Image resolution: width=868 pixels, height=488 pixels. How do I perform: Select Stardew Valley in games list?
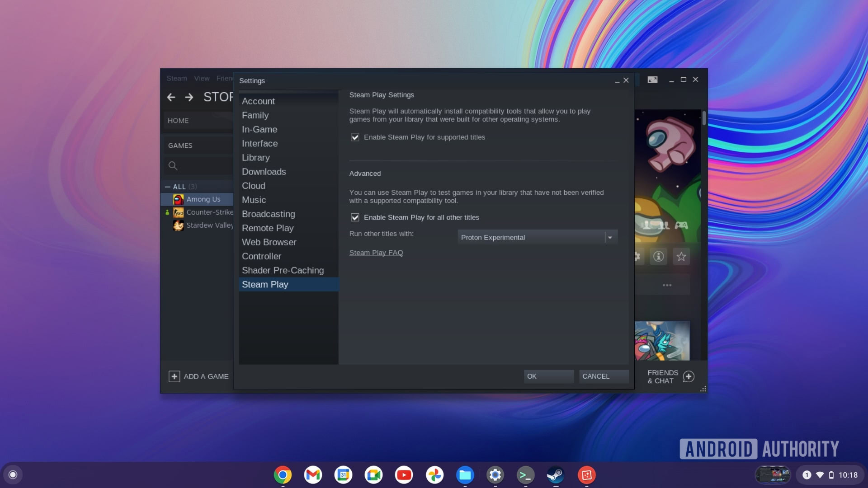pos(209,225)
